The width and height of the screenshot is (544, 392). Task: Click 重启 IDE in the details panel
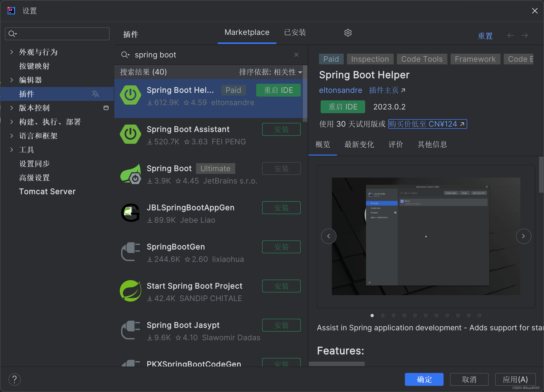pyautogui.click(x=343, y=107)
